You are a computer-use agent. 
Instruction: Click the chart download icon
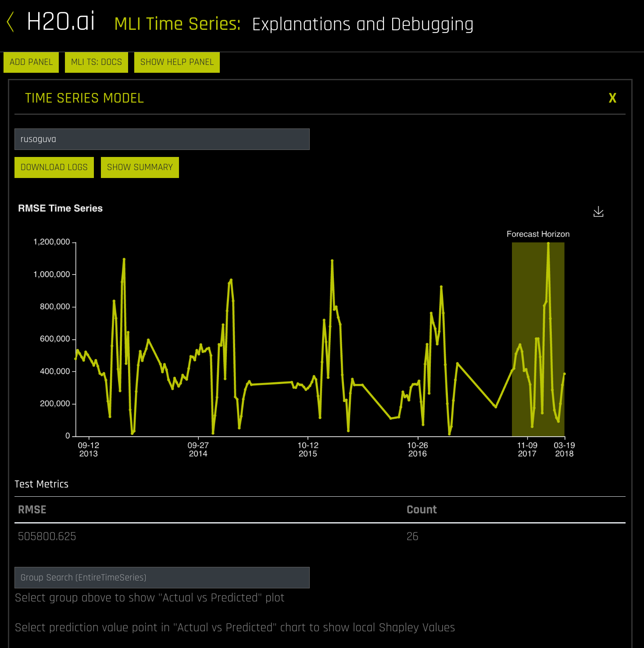pyautogui.click(x=598, y=212)
